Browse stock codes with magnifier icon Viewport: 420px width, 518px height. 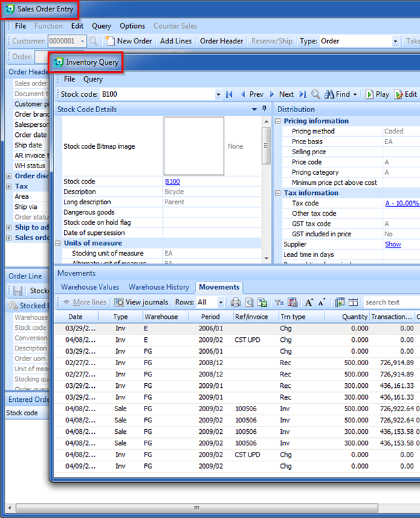[316, 95]
